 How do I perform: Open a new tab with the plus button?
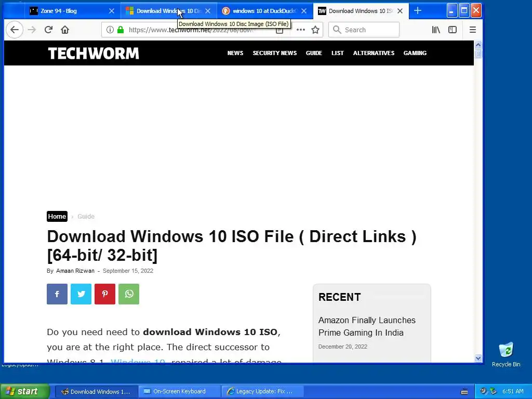coord(418,11)
